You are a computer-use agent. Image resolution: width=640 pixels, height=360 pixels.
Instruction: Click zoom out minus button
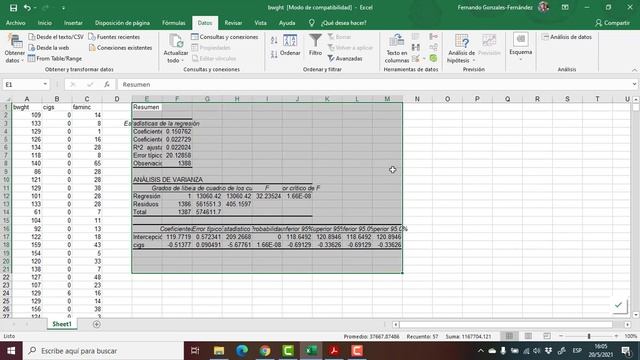(x=561, y=336)
